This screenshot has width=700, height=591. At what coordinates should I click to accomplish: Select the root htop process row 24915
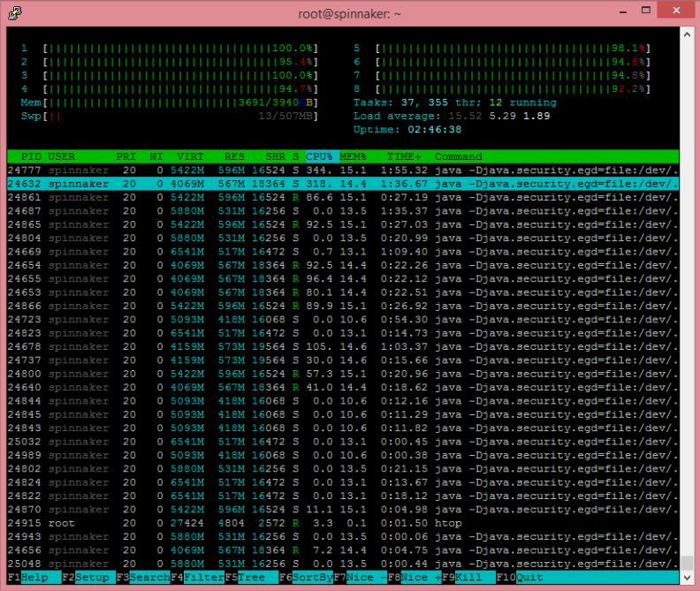343,523
